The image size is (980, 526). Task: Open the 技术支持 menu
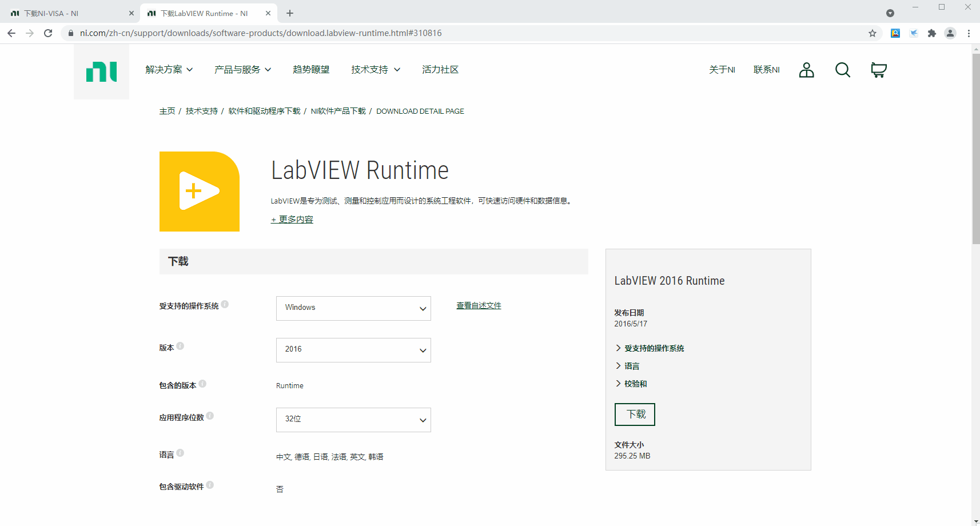pos(376,70)
